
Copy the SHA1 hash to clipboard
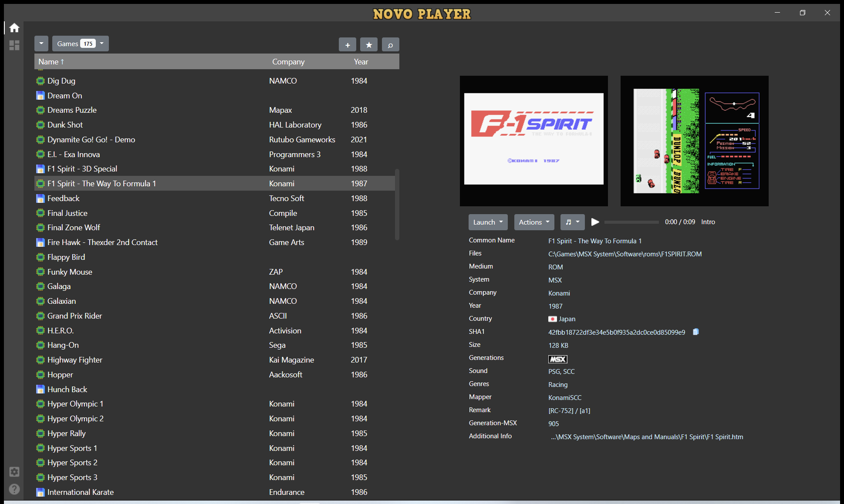click(x=696, y=332)
